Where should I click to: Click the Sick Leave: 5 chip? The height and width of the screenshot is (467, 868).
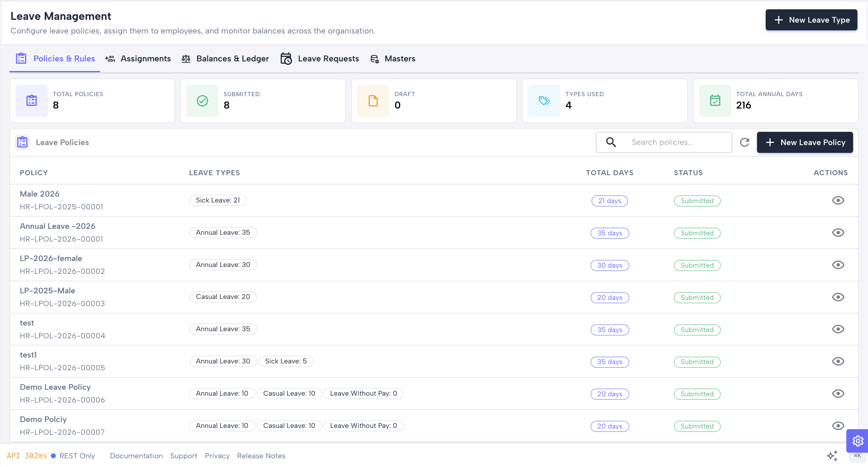point(286,361)
